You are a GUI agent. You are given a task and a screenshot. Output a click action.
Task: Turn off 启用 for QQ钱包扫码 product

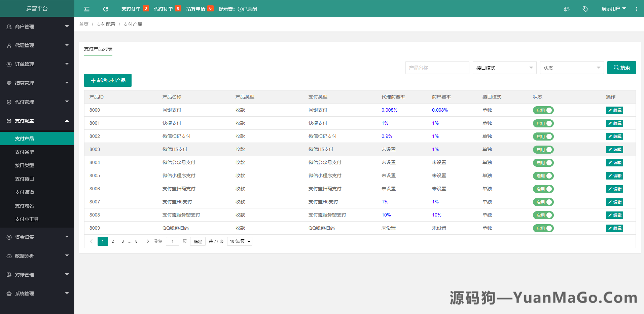point(543,228)
